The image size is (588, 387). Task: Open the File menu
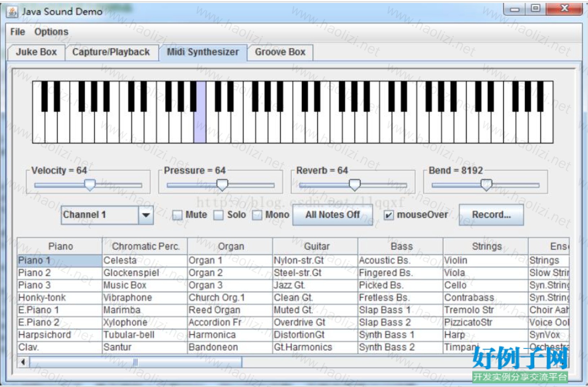(x=18, y=32)
